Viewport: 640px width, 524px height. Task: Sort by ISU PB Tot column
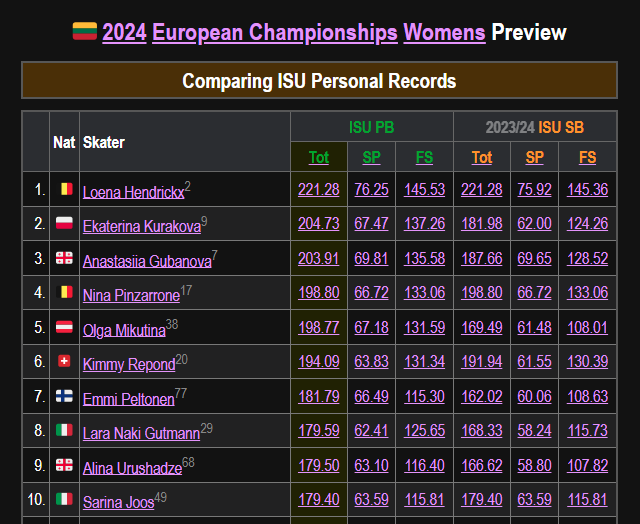(x=319, y=157)
